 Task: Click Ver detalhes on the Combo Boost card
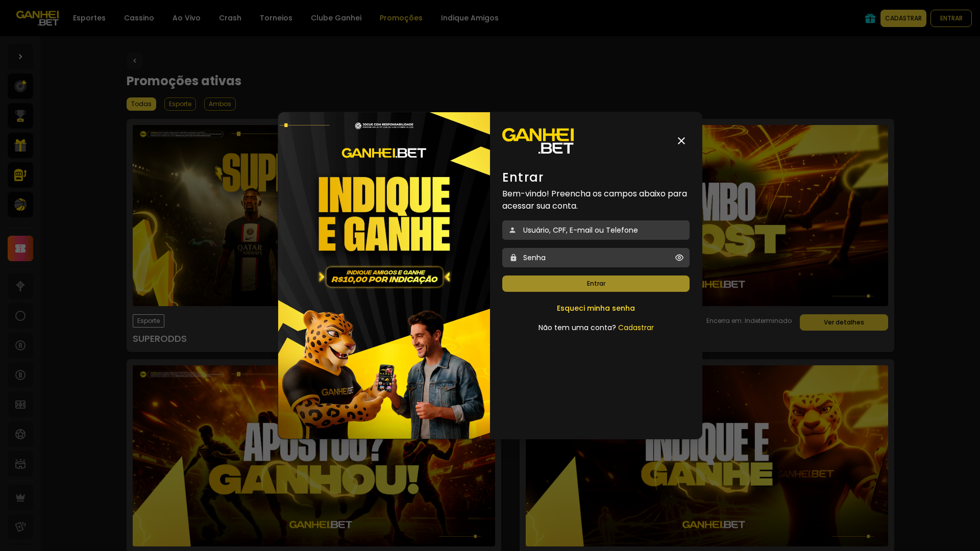(x=844, y=322)
